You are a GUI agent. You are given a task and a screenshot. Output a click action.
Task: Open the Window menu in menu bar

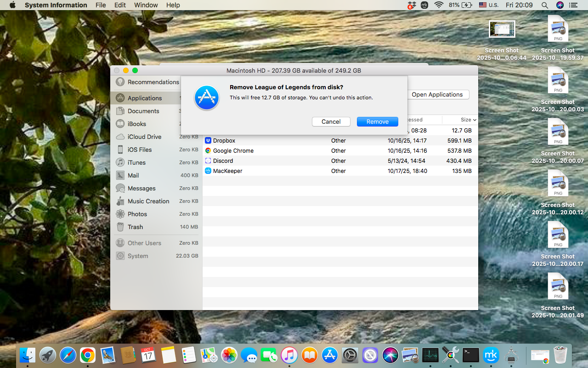pyautogui.click(x=146, y=5)
